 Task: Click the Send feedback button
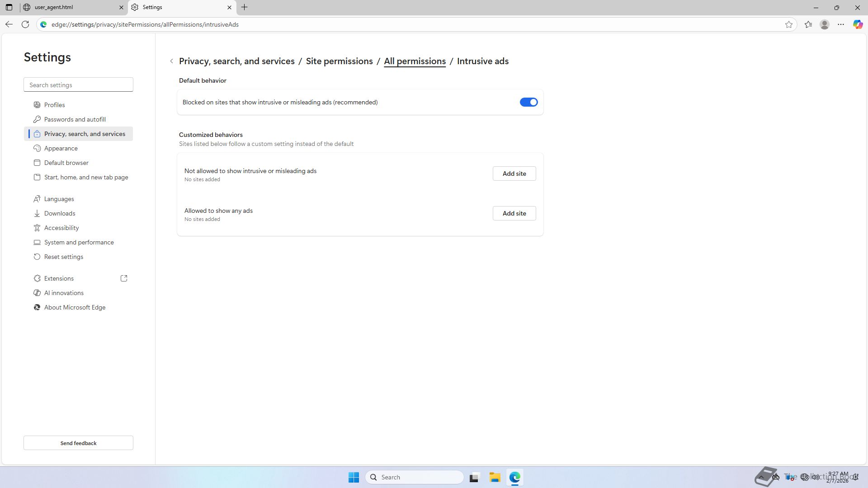tap(78, 443)
